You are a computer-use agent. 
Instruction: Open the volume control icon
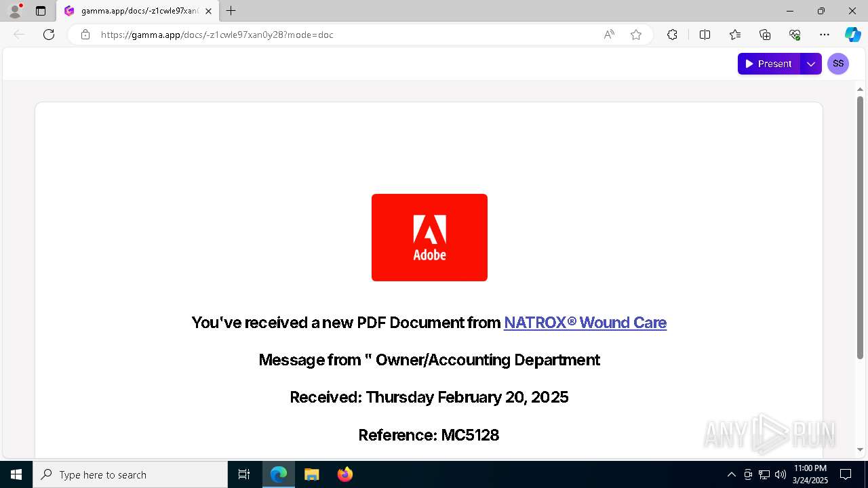click(781, 474)
